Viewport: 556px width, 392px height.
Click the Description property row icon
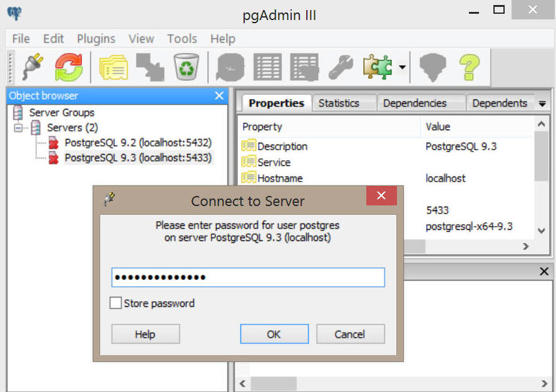[x=249, y=145]
